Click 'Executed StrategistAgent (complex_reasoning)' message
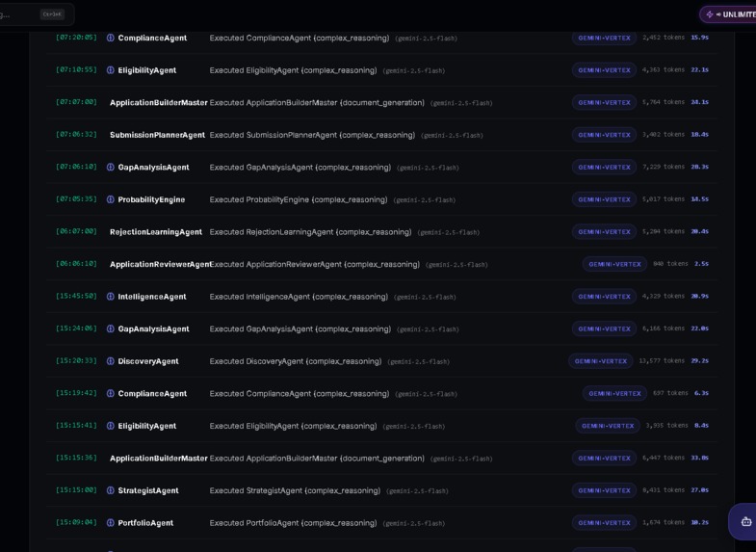 (295, 490)
